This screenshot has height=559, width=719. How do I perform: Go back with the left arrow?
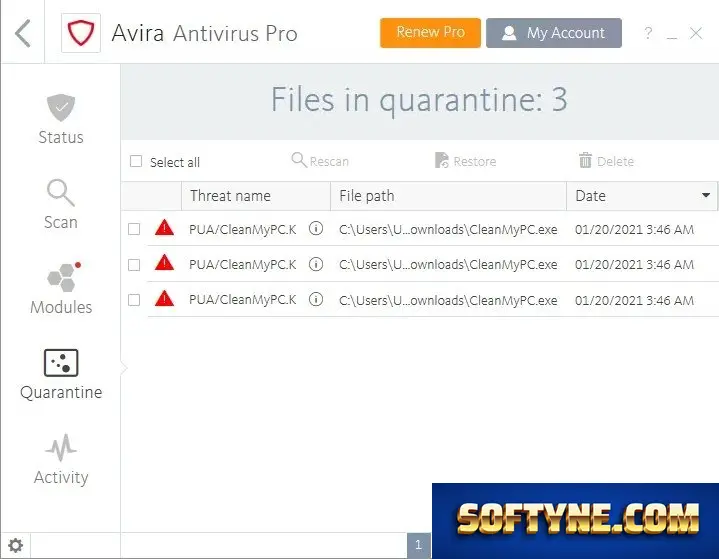[22, 33]
